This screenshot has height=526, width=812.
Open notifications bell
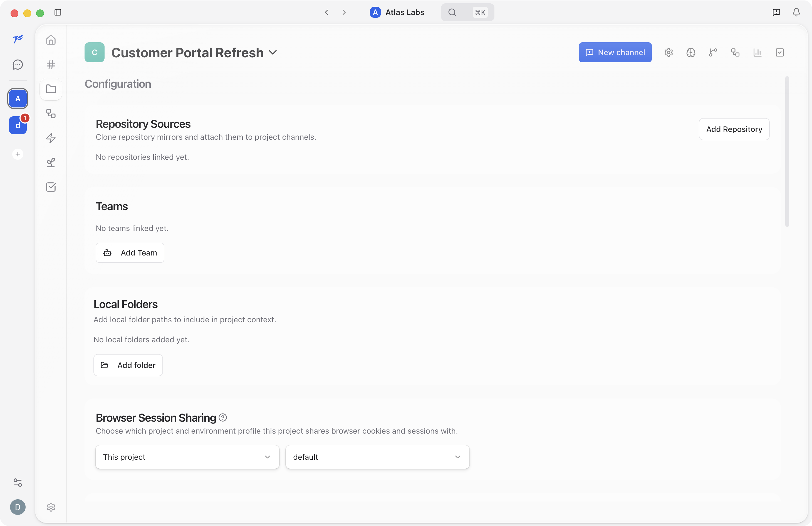point(796,12)
